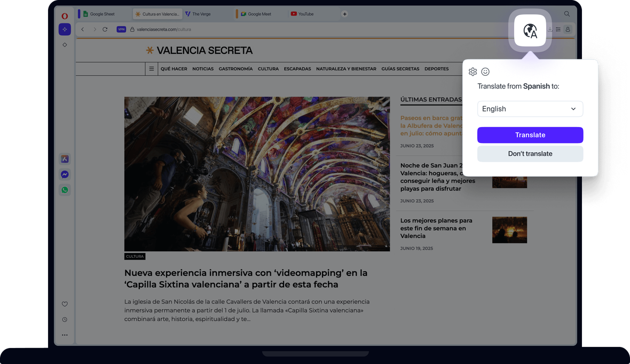Click the smiley feedback icon
The image size is (630, 364).
pyautogui.click(x=485, y=72)
